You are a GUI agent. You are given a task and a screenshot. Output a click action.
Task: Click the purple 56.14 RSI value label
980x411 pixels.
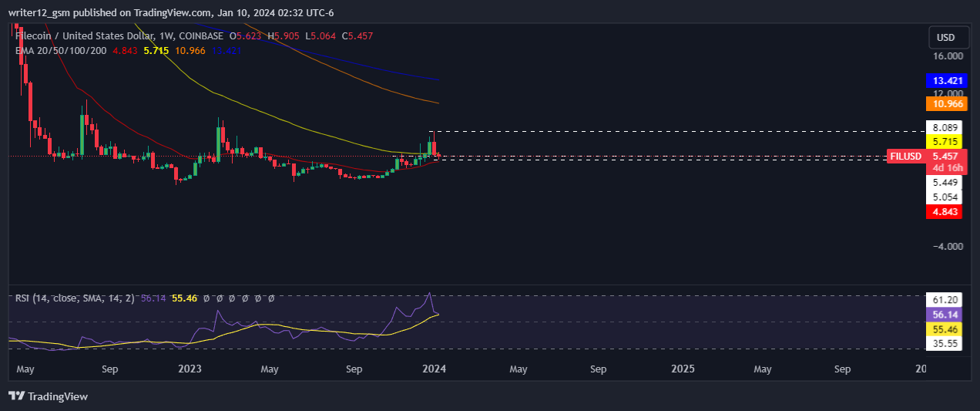coord(944,315)
